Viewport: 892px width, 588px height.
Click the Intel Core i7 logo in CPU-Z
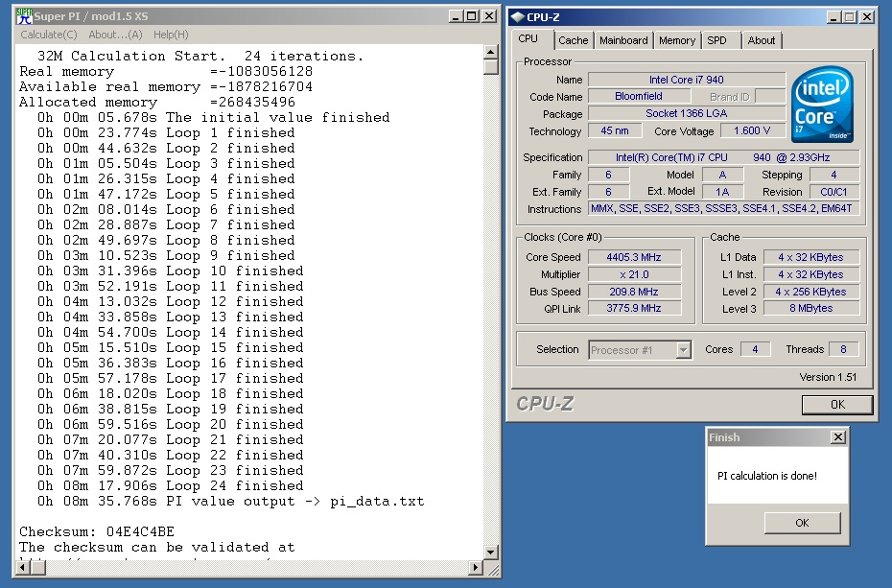point(822,105)
